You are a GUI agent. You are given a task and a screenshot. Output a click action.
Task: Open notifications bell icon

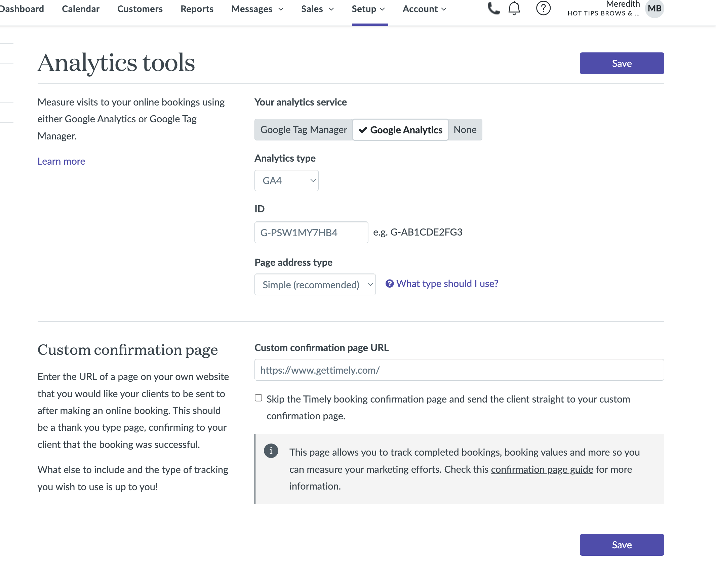click(514, 8)
